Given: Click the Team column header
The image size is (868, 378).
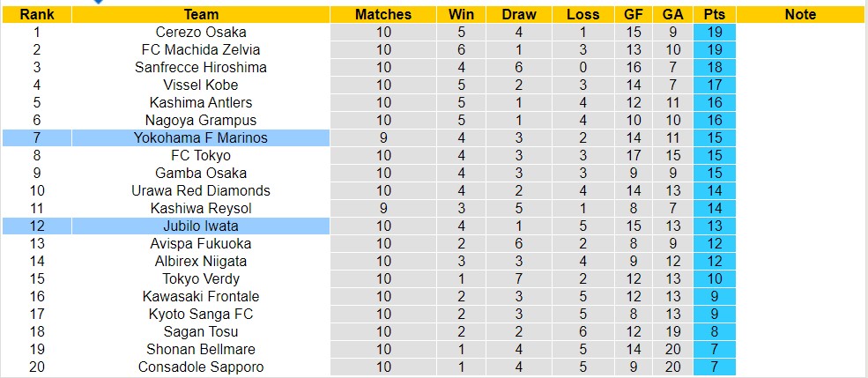Looking at the screenshot, I should point(202,14).
